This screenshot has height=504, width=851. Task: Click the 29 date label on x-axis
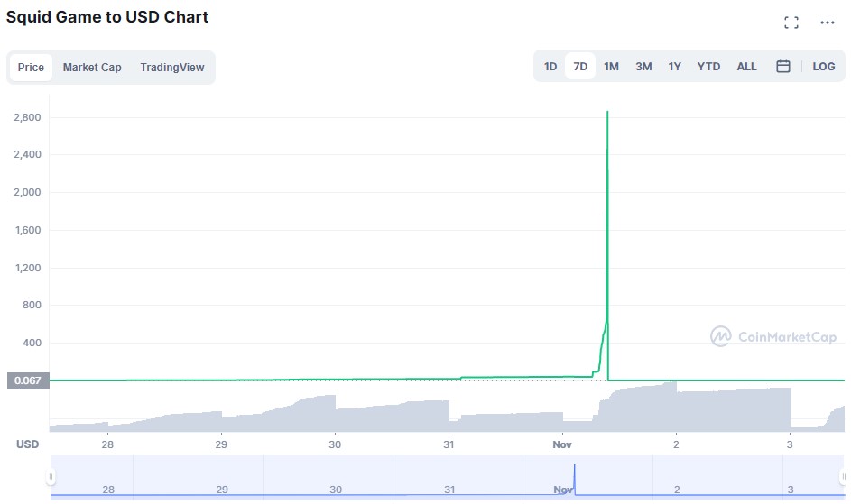(221, 444)
